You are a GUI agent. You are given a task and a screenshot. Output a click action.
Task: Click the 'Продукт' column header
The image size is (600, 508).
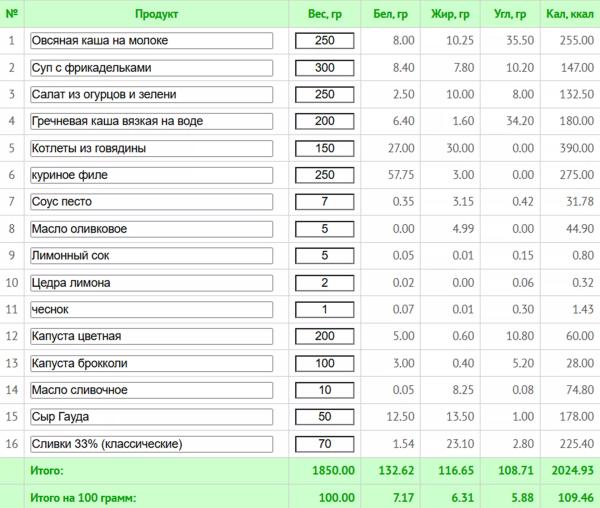[x=156, y=14]
